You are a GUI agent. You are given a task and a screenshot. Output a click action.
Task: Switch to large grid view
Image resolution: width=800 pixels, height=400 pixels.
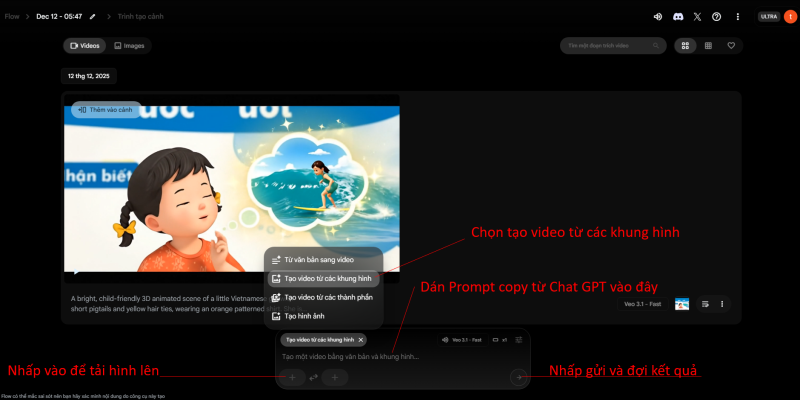click(686, 46)
